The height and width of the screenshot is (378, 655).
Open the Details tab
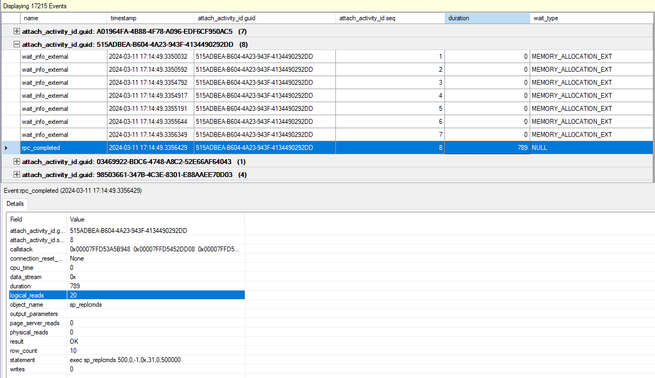pos(15,204)
